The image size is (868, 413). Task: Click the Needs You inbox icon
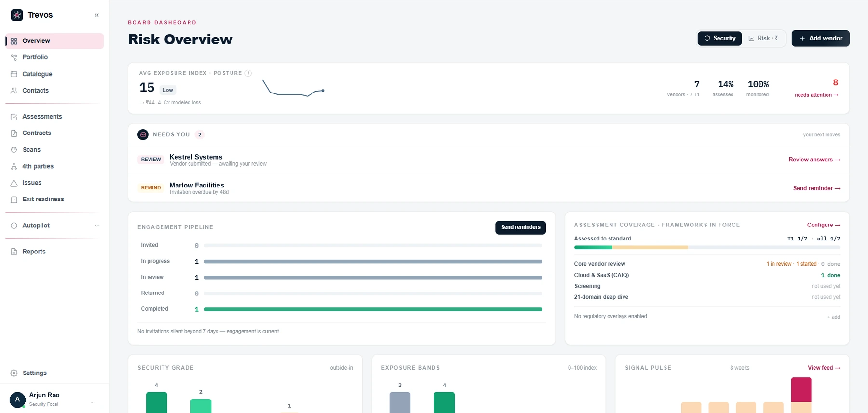(143, 134)
